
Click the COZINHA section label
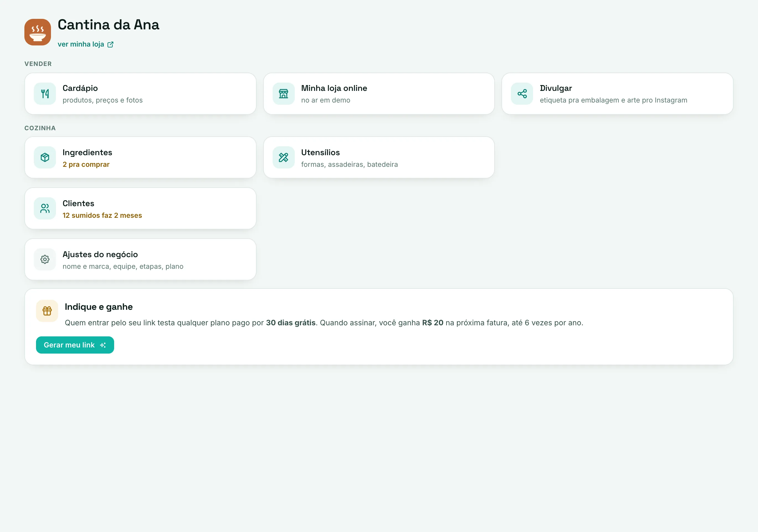(x=40, y=128)
